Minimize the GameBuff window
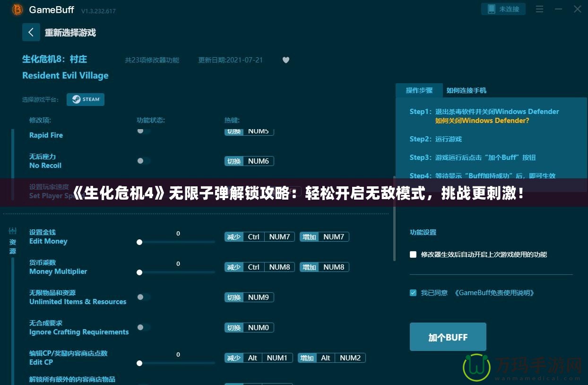 click(x=559, y=9)
